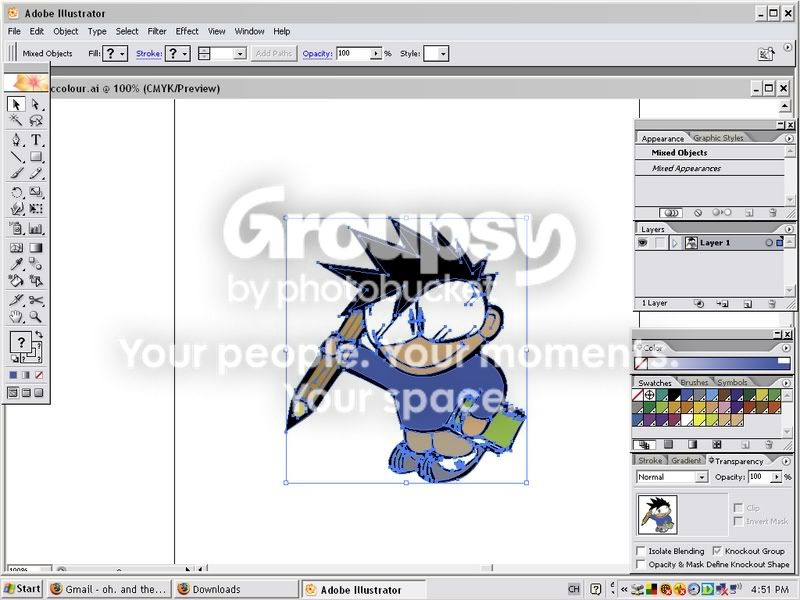Open the Stroke color dropdown
This screenshot has height=600, width=800.
click(x=185, y=54)
